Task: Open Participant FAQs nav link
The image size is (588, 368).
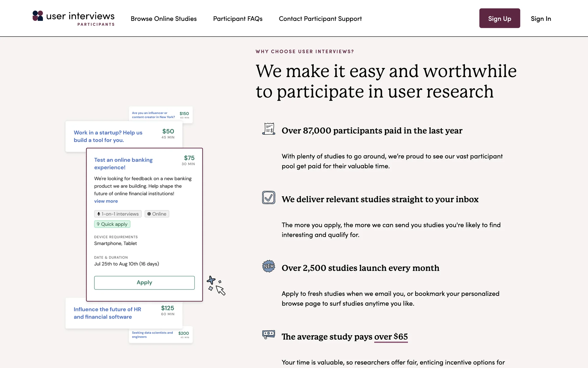Action: coord(238,19)
